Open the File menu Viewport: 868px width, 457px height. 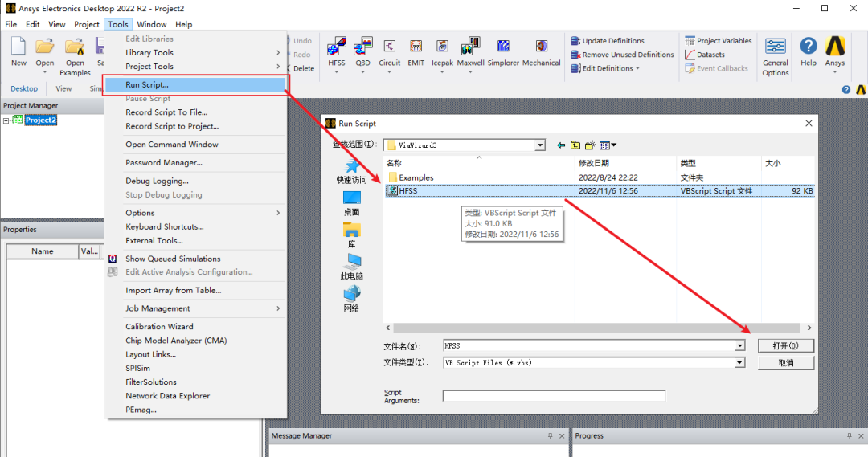click(x=11, y=24)
